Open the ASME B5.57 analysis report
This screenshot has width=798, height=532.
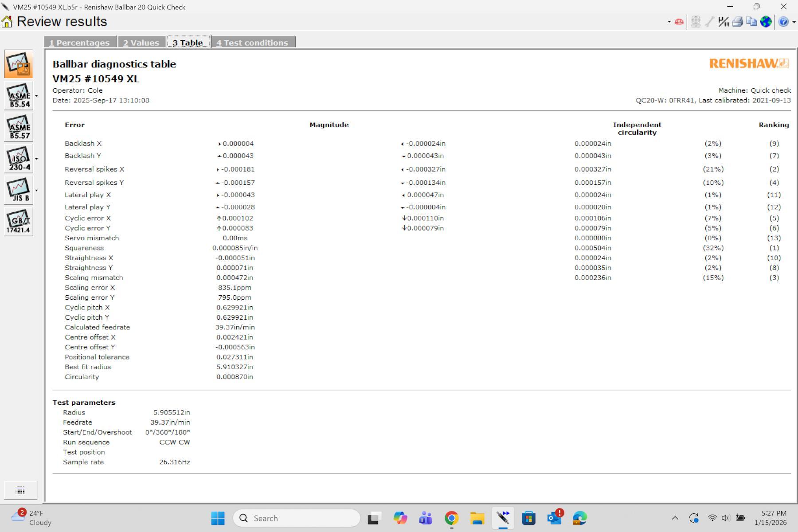pyautogui.click(x=19, y=127)
